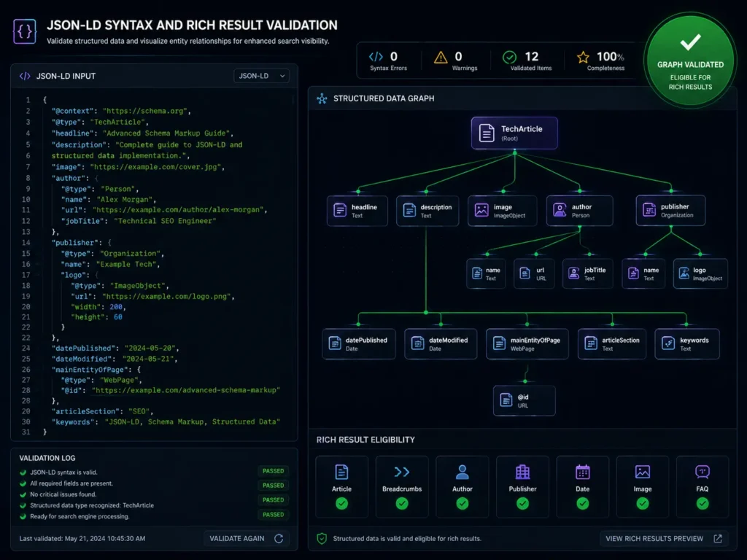This screenshot has height=560, width=747.
Task: Click the publisher Organization node icon
Action: pyautogui.click(x=649, y=209)
